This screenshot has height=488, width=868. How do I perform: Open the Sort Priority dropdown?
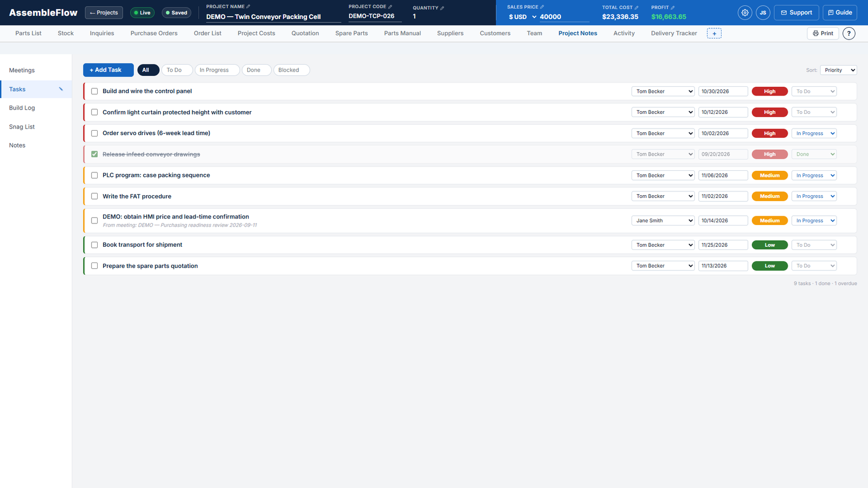(838, 70)
